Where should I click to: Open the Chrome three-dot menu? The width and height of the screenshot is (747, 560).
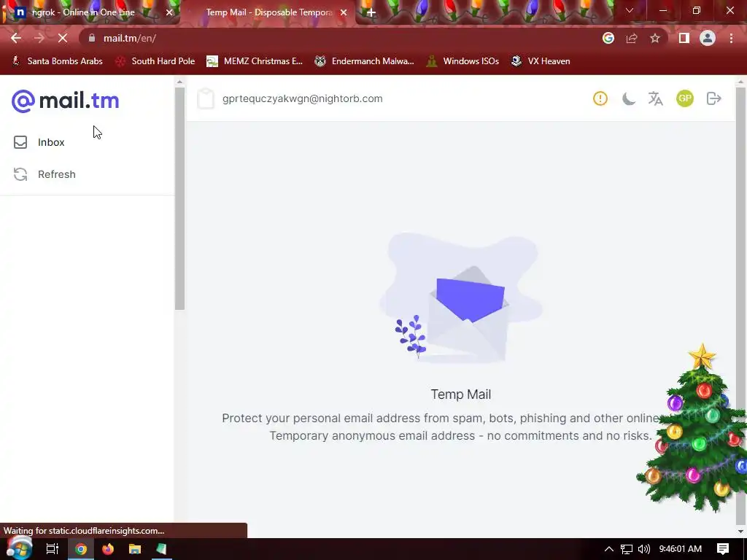[731, 38]
